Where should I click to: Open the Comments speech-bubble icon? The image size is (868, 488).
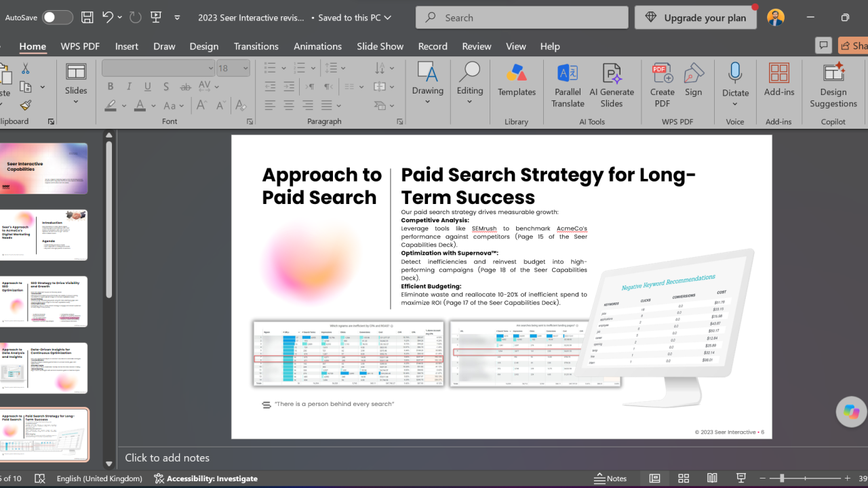(824, 45)
